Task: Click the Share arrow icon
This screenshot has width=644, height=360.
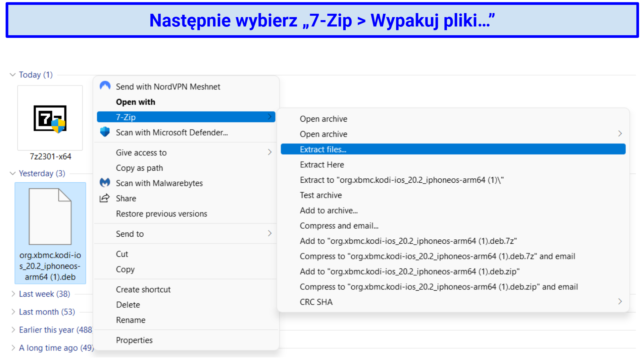Action: tap(105, 198)
